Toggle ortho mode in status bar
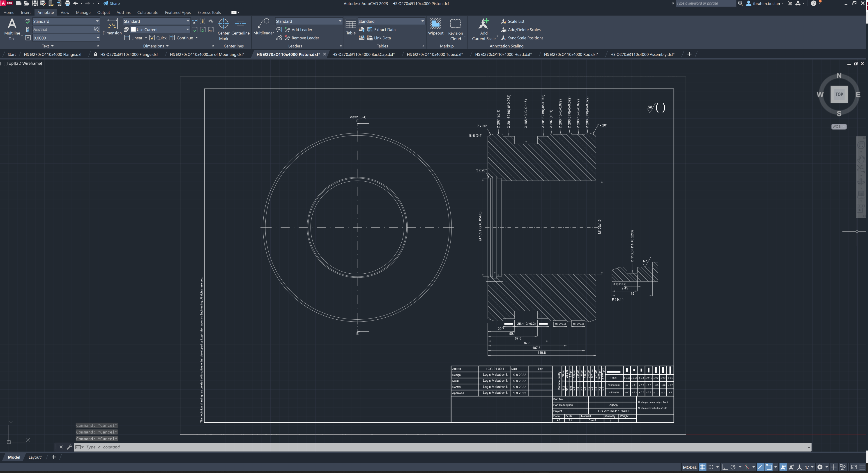Viewport: 868px width, 473px height. pyautogui.click(x=725, y=467)
